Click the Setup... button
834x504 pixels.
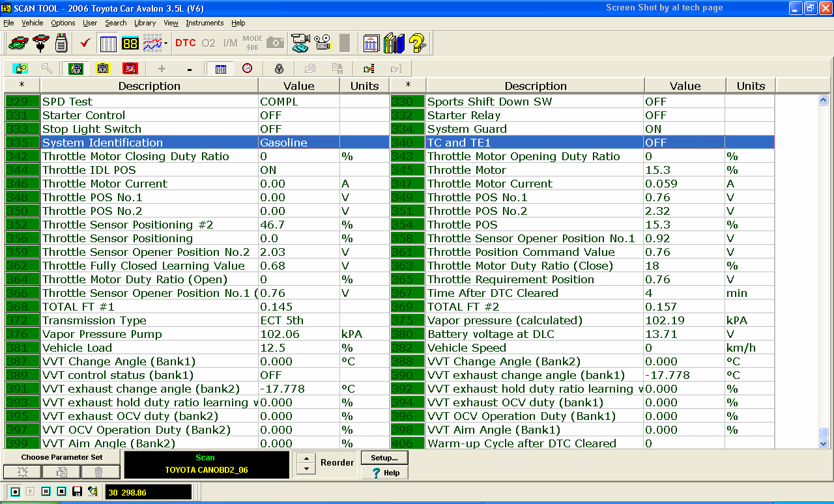pyautogui.click(x=384, y=458)
